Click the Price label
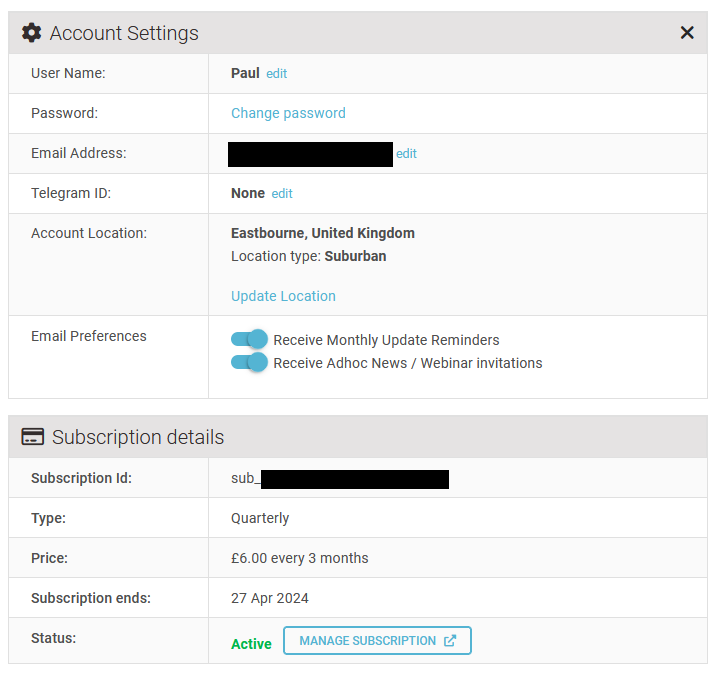 point(49,558)
